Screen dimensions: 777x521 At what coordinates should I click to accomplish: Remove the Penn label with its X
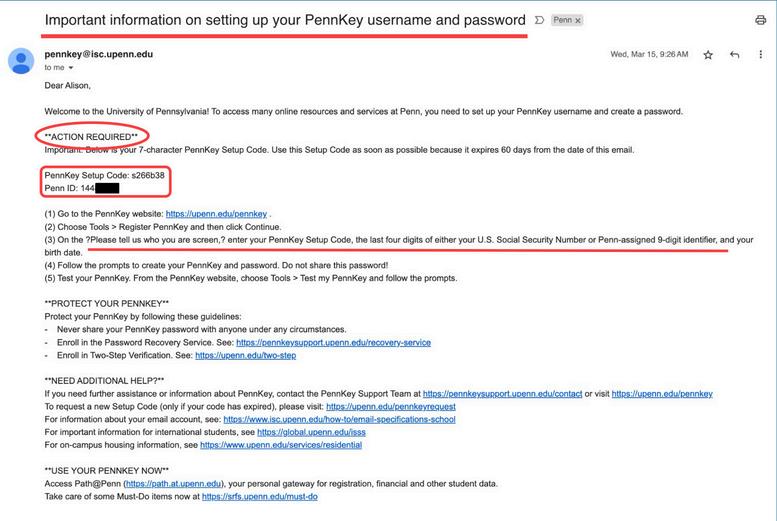click(x=578, y=20)
